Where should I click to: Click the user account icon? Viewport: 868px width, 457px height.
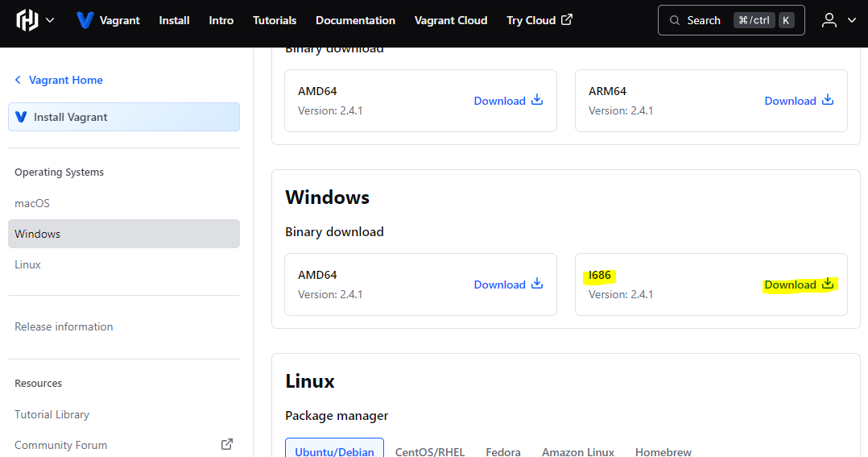829,20
